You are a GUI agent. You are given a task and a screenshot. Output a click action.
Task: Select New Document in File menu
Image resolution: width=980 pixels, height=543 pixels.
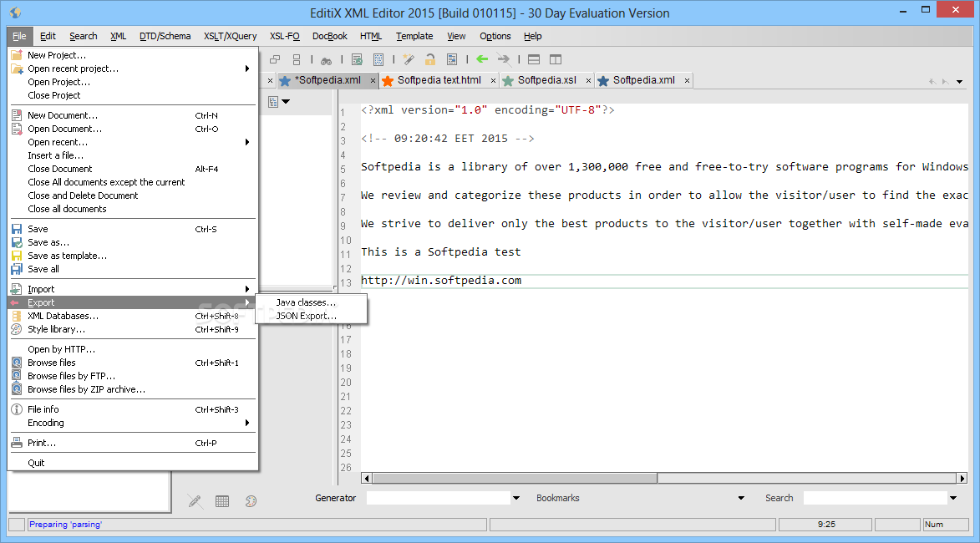(133, 115)
